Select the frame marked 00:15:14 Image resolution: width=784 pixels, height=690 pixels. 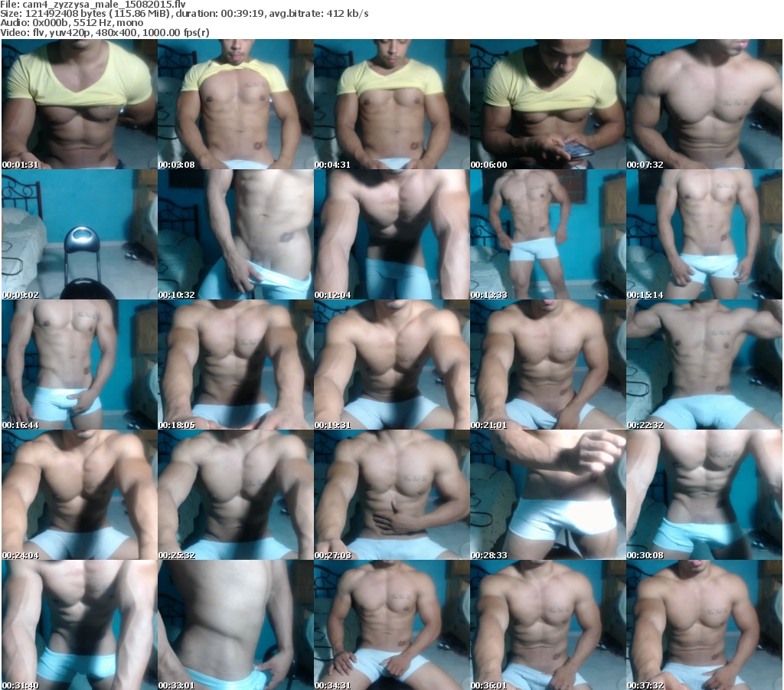704,234
